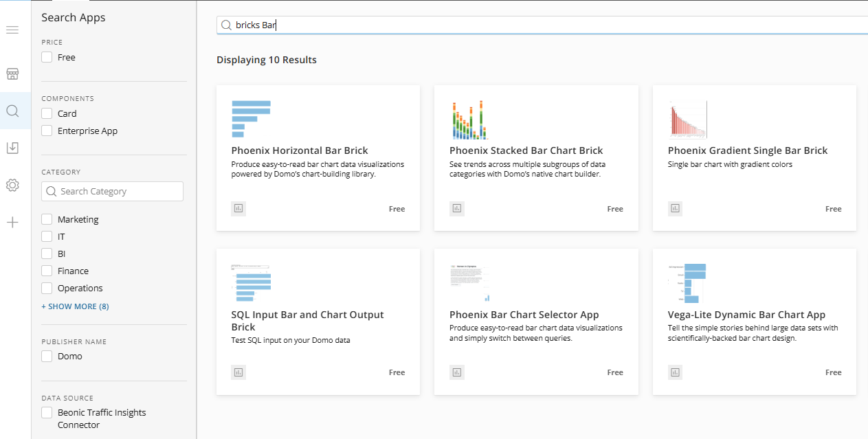Click 'Displaying 10 Results' text
Screen dimensions: 868x439
[x=267, y=60]
